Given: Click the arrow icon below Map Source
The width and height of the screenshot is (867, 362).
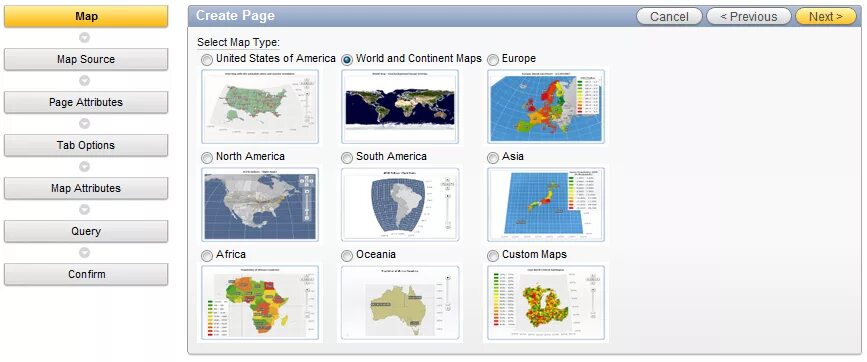Looking at the screenshot, I should tap(85, 81).
